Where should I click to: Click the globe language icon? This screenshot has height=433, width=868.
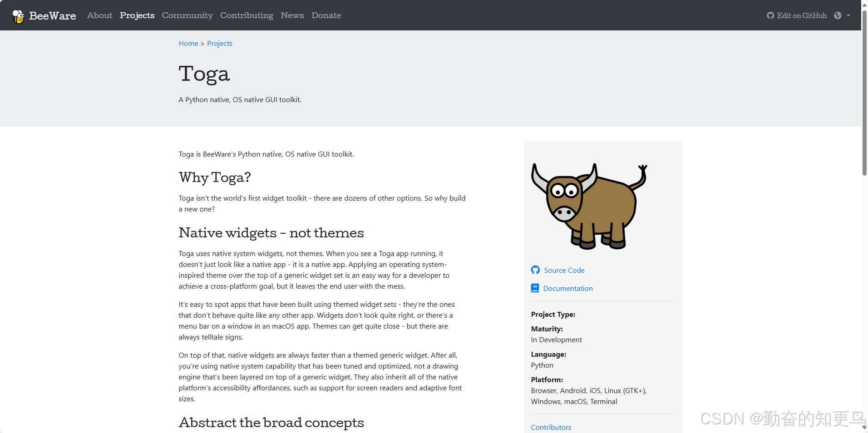pyautogui.click(x=838, y=15)
